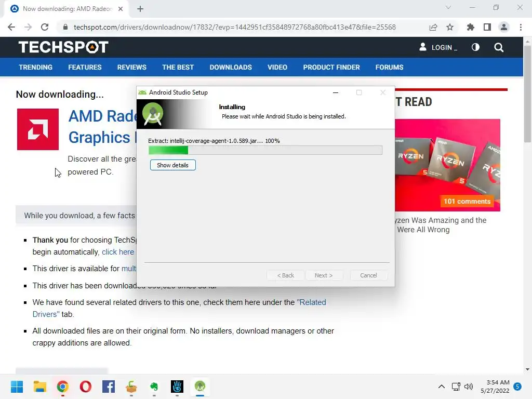Click the installer Cancel button
Image resolution: width=532 pixels, height=399 pixels.
[x=368, y=275]
